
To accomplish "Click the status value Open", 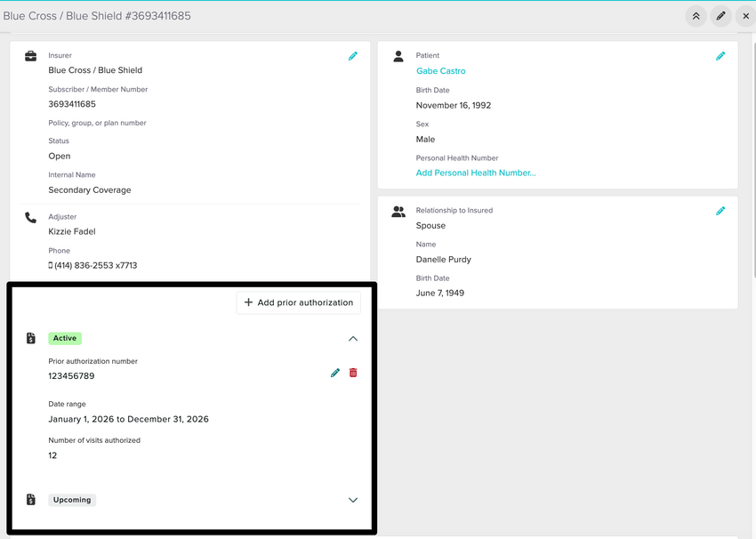I will (x=60, y=157).
